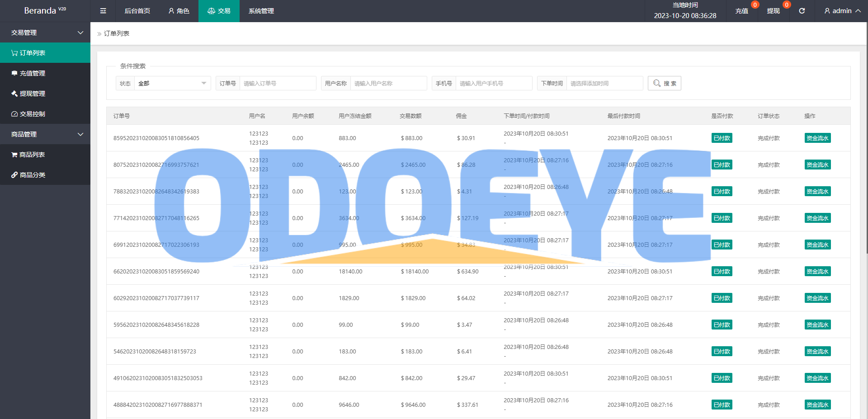Open 商品列表 in the sidebar

pos(45,155)
